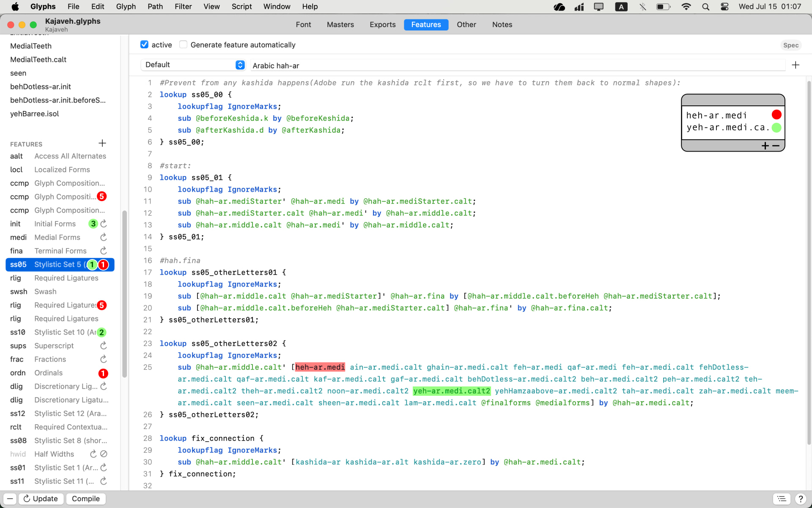Click lookup fix_connection line in code
This screenshot has height=508, width=812.
(x=211, y=438)
